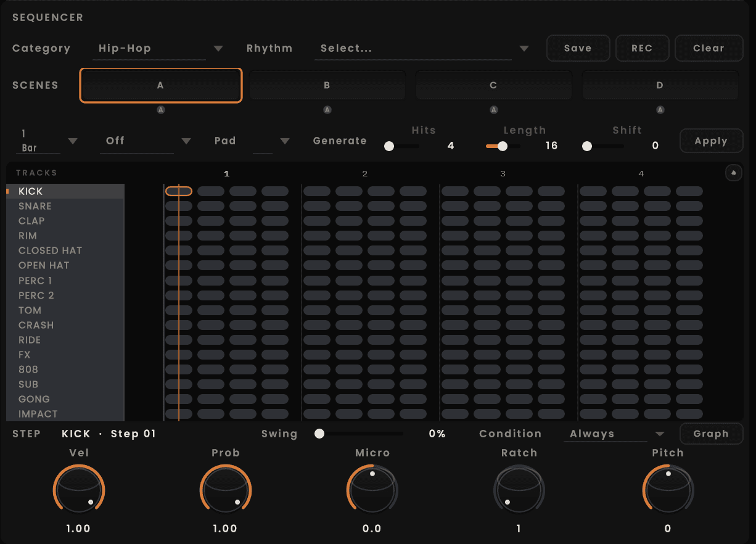Click the Hits slider handle
Viewport: 756px width, 544px height.
pyautogui.click(x=389, y=146)
